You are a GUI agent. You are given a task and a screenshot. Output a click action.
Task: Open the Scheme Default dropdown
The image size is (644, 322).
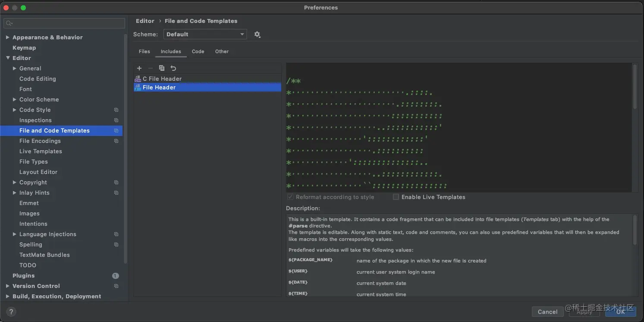coord(205,35)
